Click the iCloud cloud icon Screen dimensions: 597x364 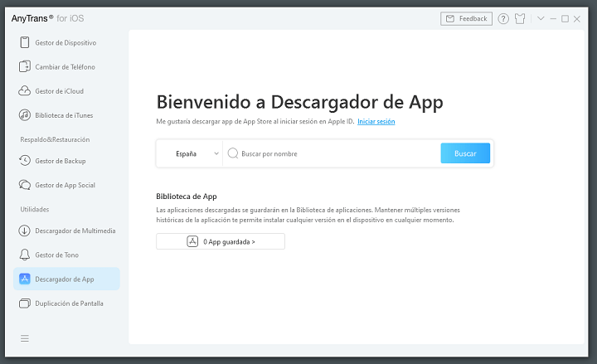(x=25, y=91)
